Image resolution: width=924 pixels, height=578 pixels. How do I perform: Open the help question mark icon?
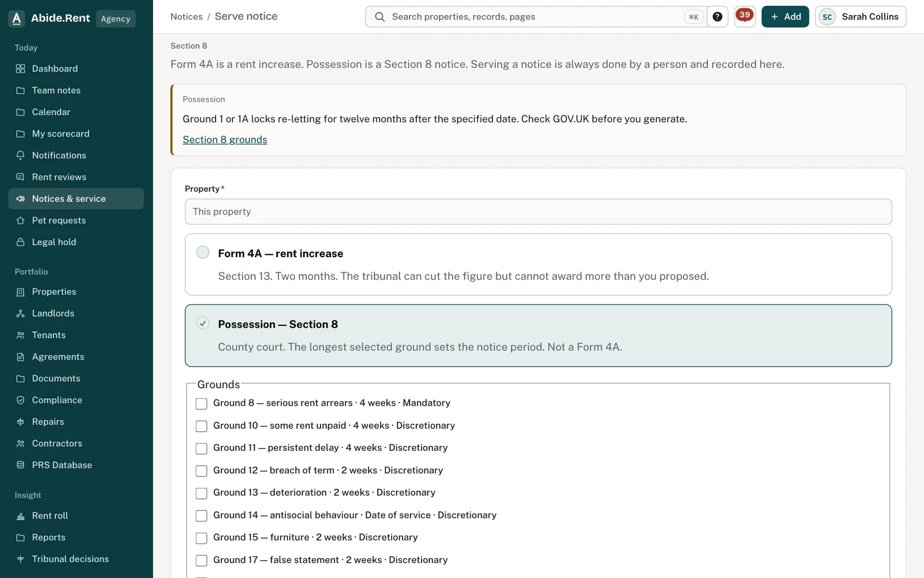pos(717,17)
